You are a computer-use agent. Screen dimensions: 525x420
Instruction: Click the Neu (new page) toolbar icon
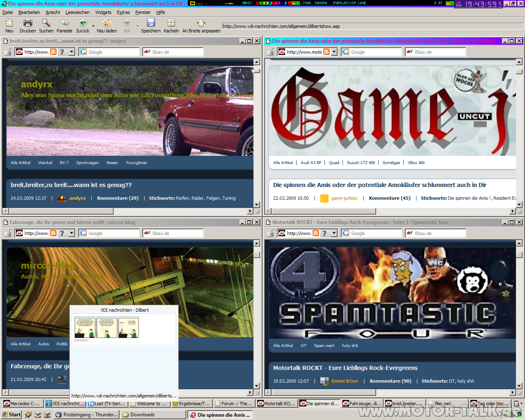click(9, 23)
